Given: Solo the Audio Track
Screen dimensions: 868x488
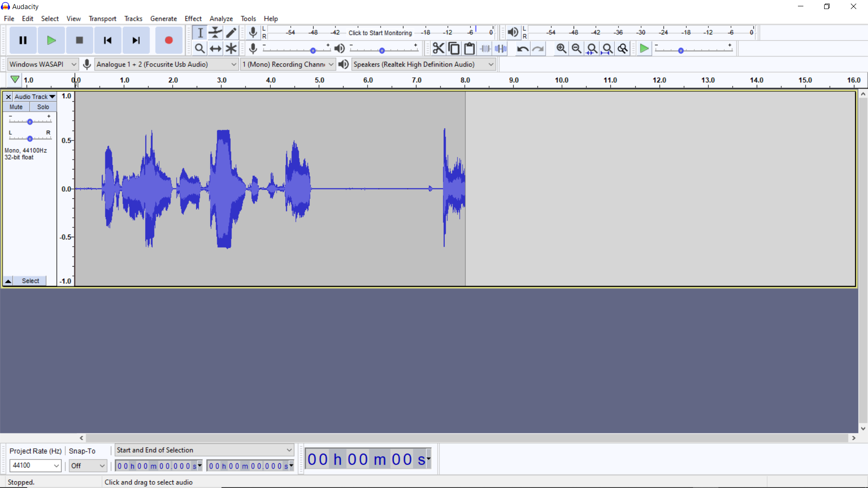Looking at the screenshot, I should [x=43, y=107].
